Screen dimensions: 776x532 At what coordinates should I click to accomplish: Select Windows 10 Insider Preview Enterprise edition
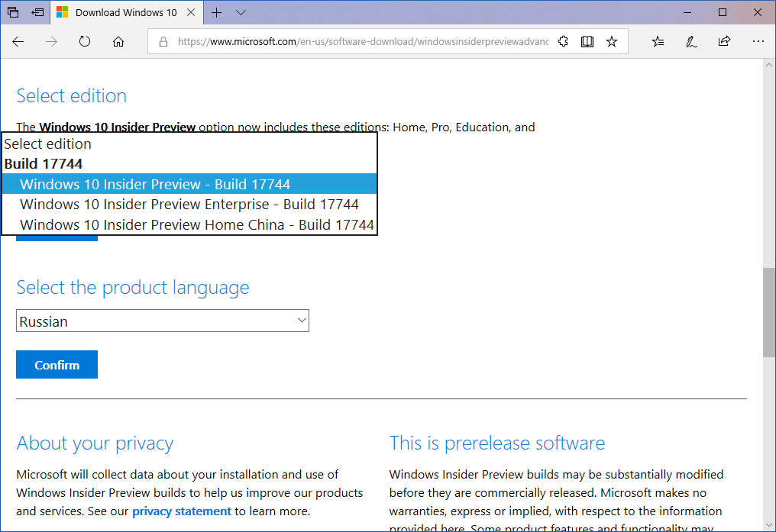(x=189, y=204)
